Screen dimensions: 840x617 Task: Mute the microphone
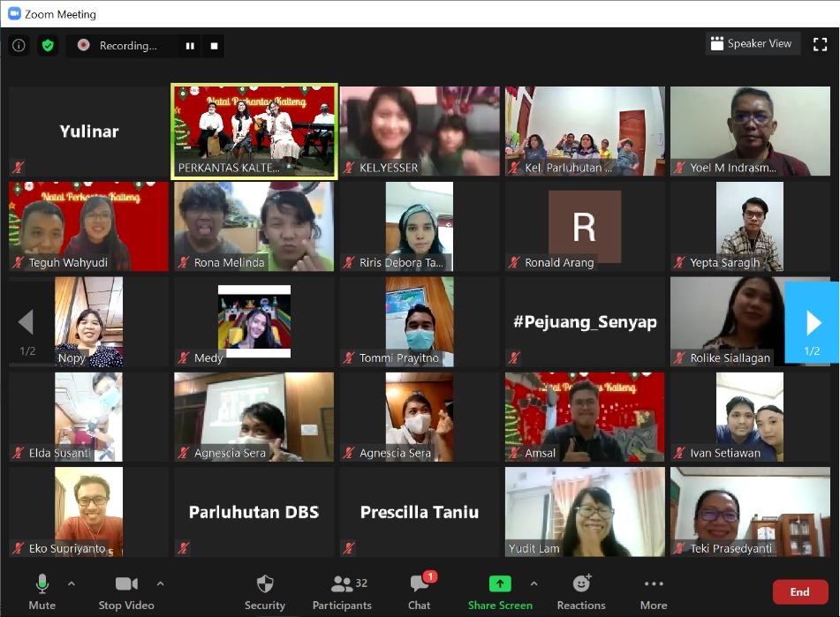coord(42,591)
